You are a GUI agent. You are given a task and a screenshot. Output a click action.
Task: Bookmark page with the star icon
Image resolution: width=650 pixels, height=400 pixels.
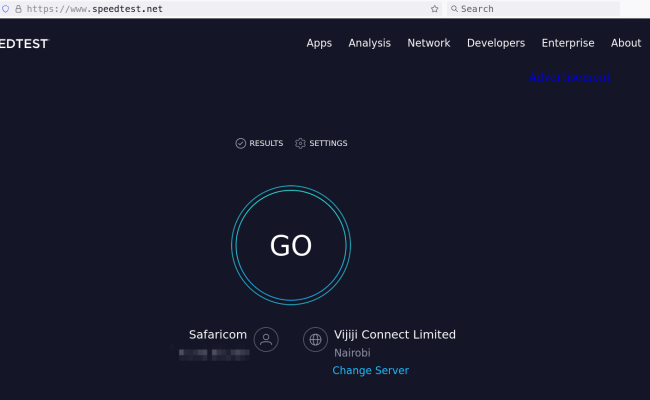[x=434, y=9]
